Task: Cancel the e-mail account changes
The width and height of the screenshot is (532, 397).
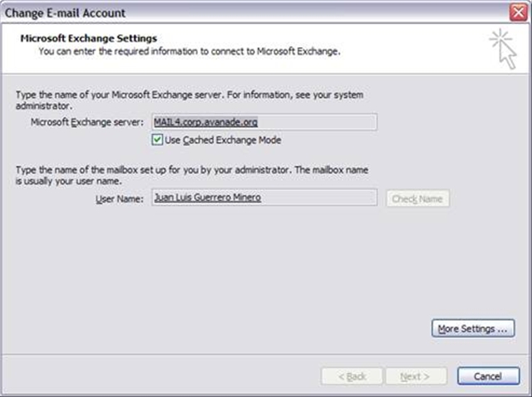Action: (x=487, y=376)
